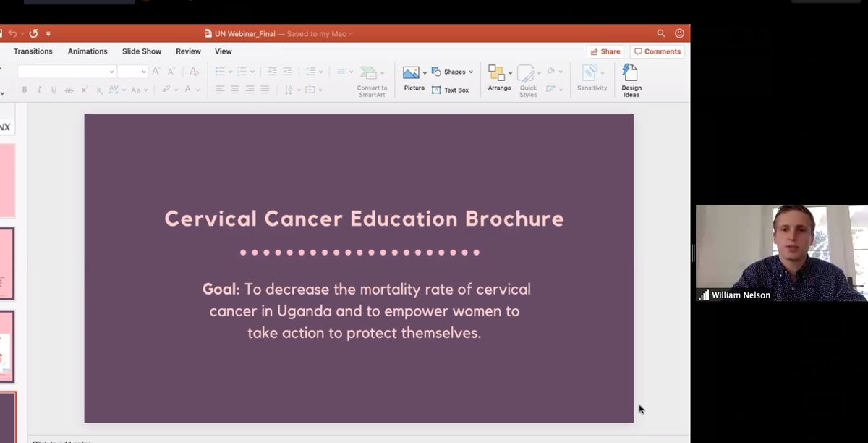
Task: Click the Cervical Cancer Education Brochure title
Action: [364, 219]
